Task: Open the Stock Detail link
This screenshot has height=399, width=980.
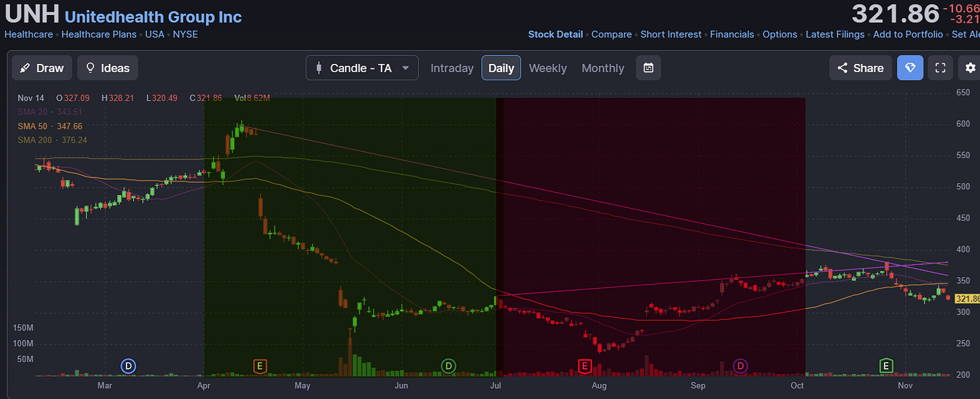Action: [555, 34]
